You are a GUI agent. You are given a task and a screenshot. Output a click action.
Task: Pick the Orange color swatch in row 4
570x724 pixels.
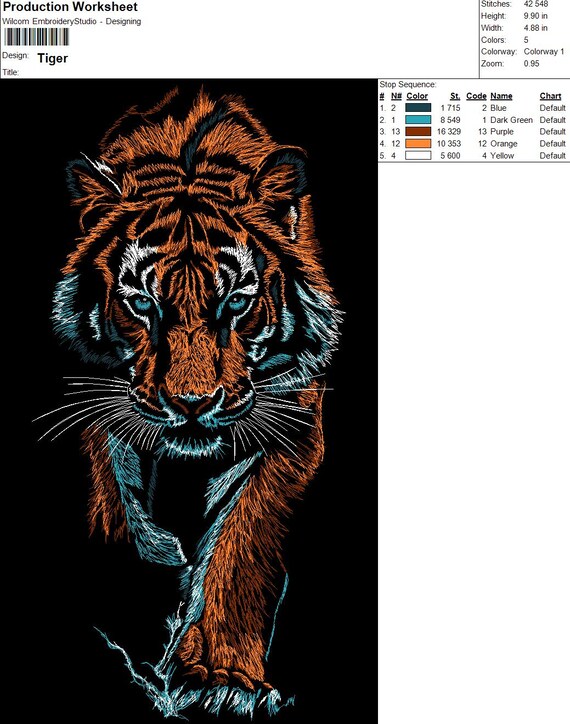click(x=418, y=144)
